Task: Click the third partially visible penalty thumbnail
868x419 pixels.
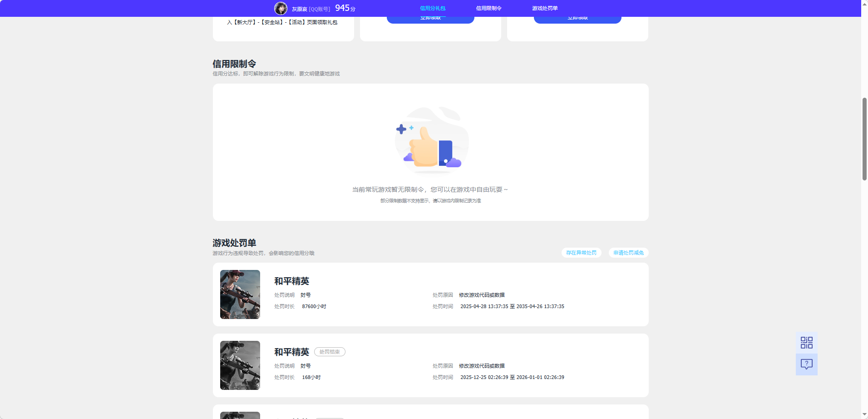Action: click(x=240, y=414)
